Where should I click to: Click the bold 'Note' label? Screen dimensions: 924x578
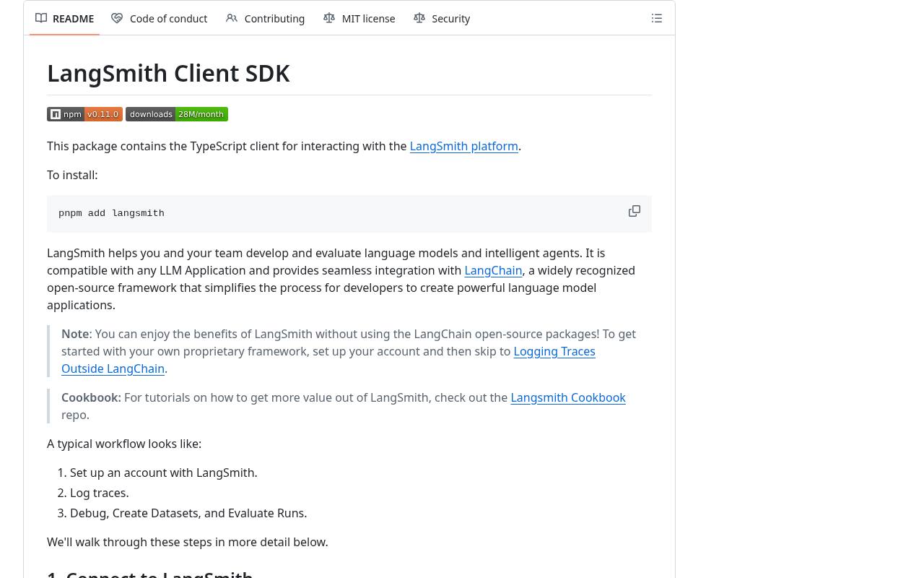(75, 334)
